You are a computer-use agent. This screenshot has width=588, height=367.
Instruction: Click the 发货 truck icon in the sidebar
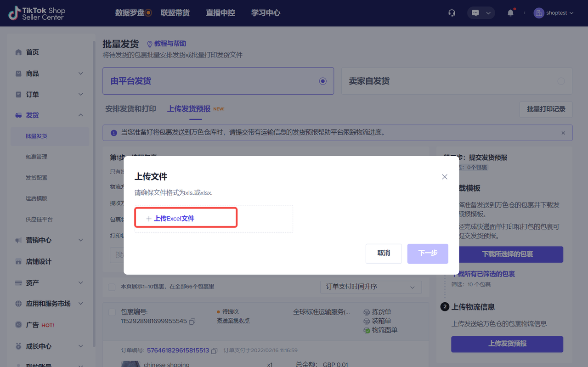click(x=18, y=115)
